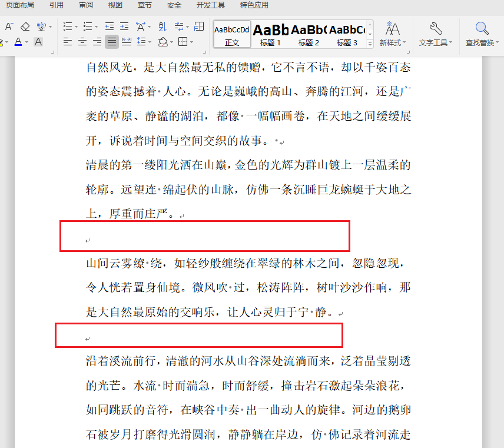Click the Chinese layout (character scaling) icon
The image size is (504, 448).
point(141,26)
